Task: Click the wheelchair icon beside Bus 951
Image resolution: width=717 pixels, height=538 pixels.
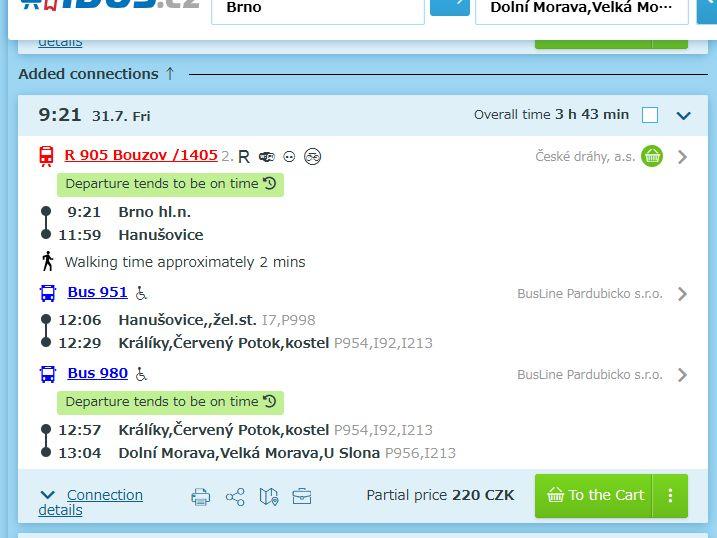Action: click(x=141, y=293)
